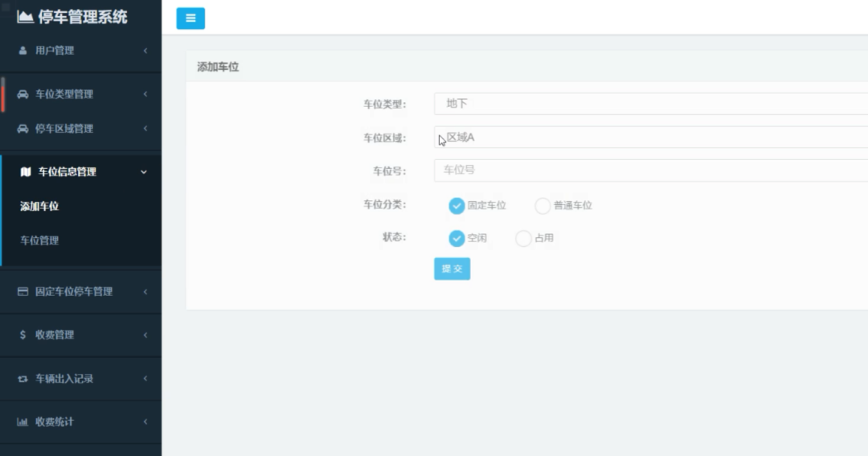This screenshot has width=868, height=456.
Task: Click the bar chart icon next to 收费统计
Action: [23, 421]
